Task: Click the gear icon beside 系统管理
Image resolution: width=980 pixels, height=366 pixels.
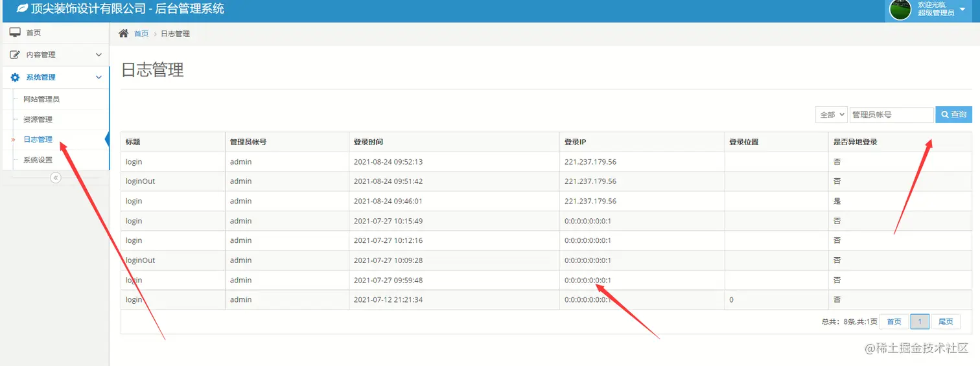Action: (x=15, y=77)
